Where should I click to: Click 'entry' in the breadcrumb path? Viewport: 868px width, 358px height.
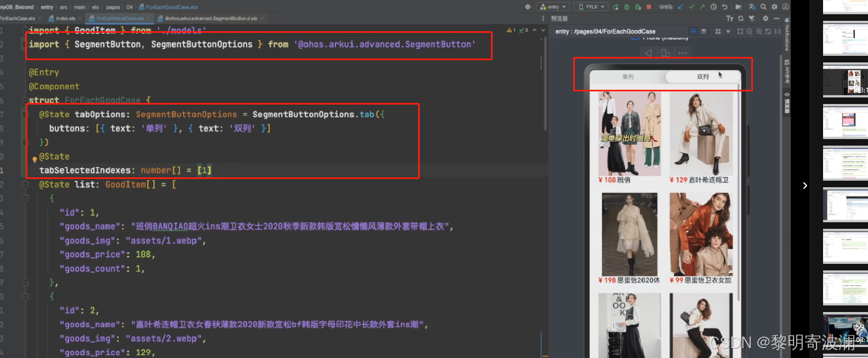click(47, 7)
